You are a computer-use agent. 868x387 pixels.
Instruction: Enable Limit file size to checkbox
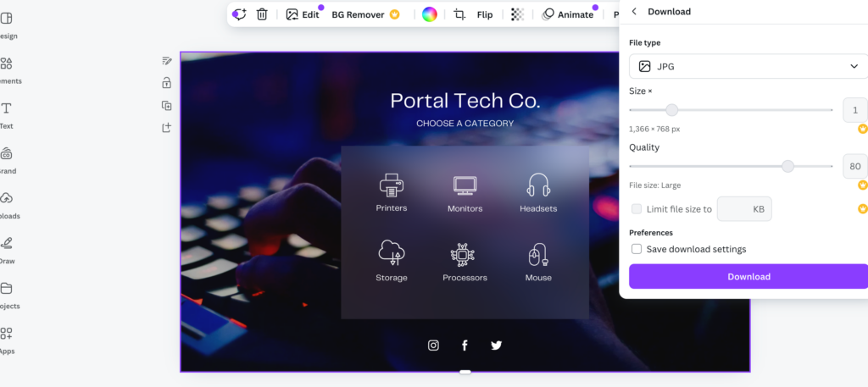[637, 209]
